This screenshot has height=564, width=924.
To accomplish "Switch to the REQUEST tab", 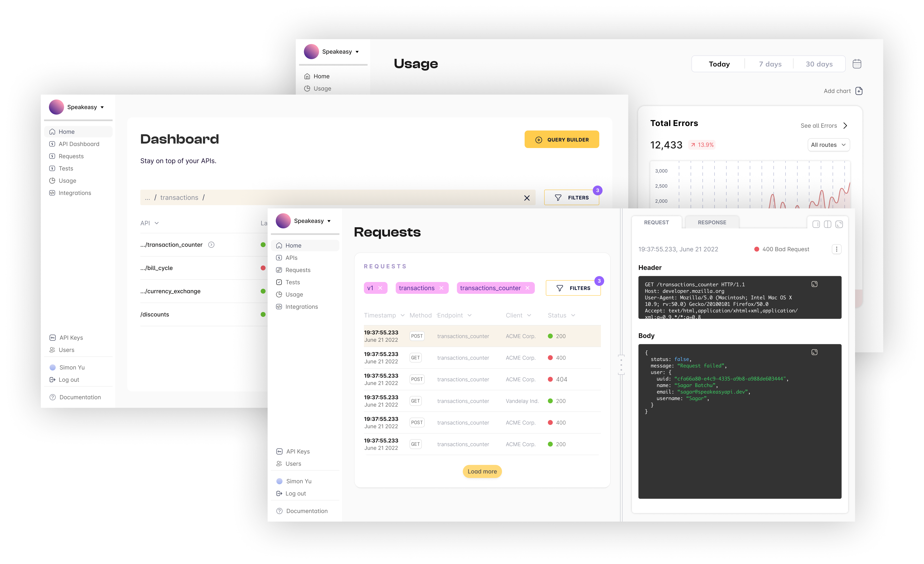I will coord(656,223).
